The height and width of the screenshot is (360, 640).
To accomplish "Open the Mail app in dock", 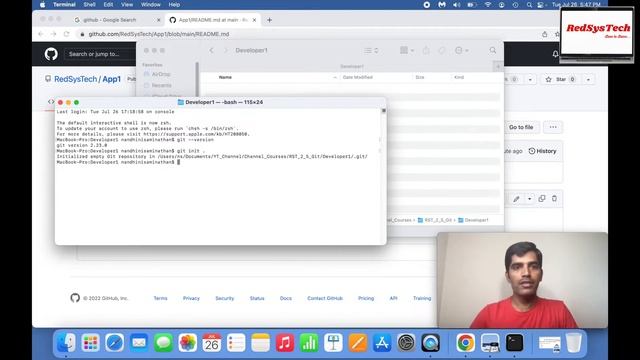I will (x=139, y=342).
